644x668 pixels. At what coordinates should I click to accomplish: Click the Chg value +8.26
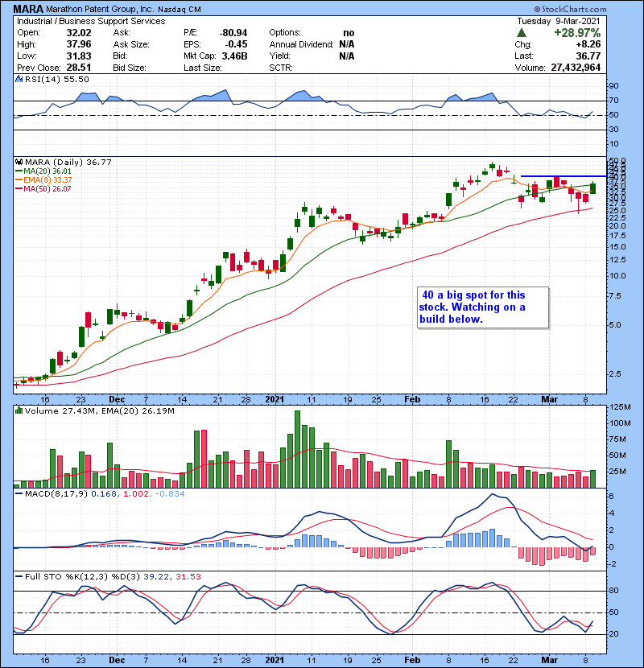click(588, 44)
